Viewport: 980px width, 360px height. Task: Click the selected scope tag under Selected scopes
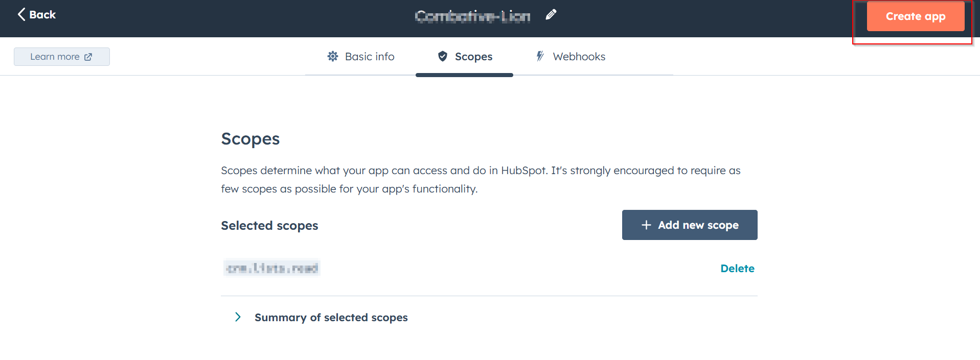coord(272,268)
